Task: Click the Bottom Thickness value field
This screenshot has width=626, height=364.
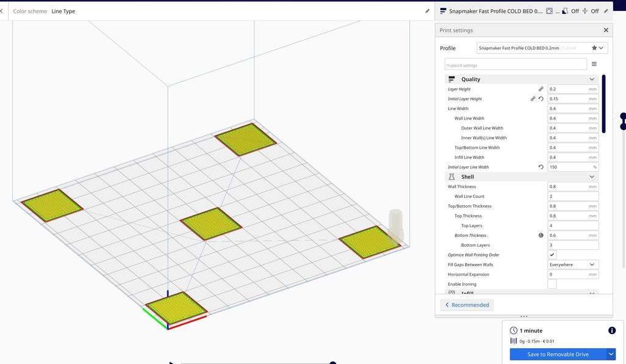Action: (x=573, y=235)
